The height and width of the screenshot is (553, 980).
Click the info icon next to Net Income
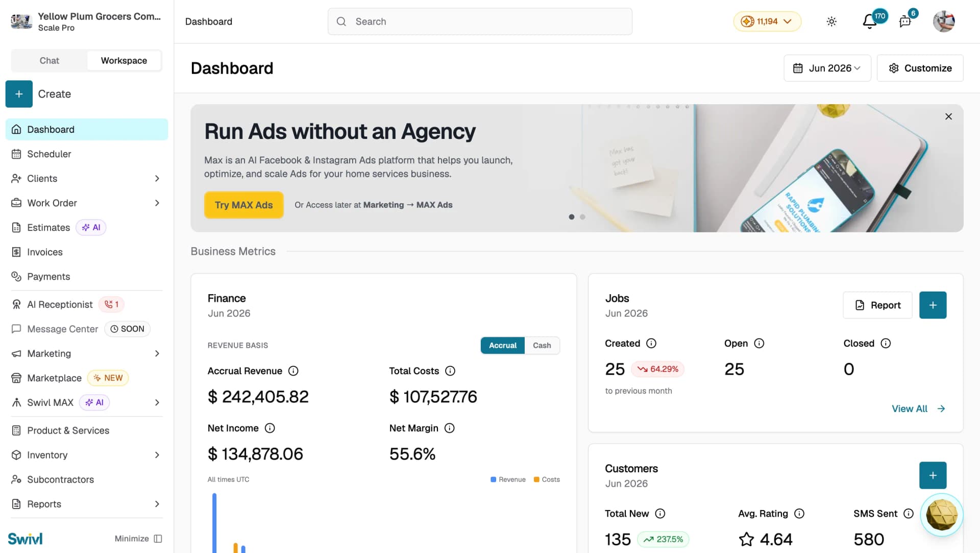coord(270,428)
